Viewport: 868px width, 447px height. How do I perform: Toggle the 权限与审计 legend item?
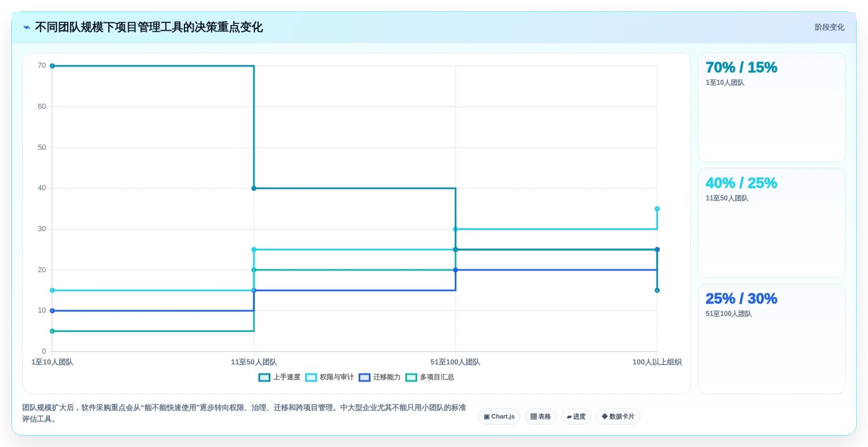330,377
